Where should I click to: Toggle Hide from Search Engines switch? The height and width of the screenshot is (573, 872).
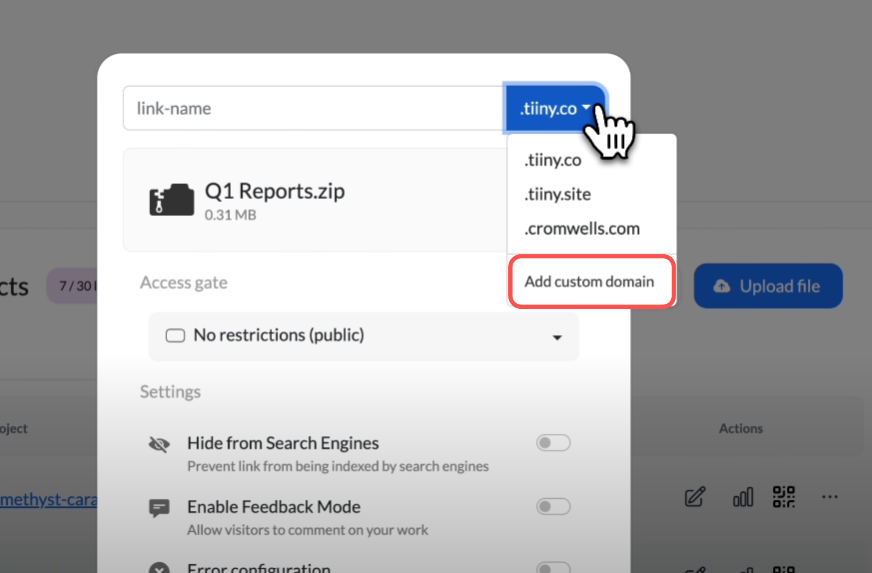coord(553,443)
